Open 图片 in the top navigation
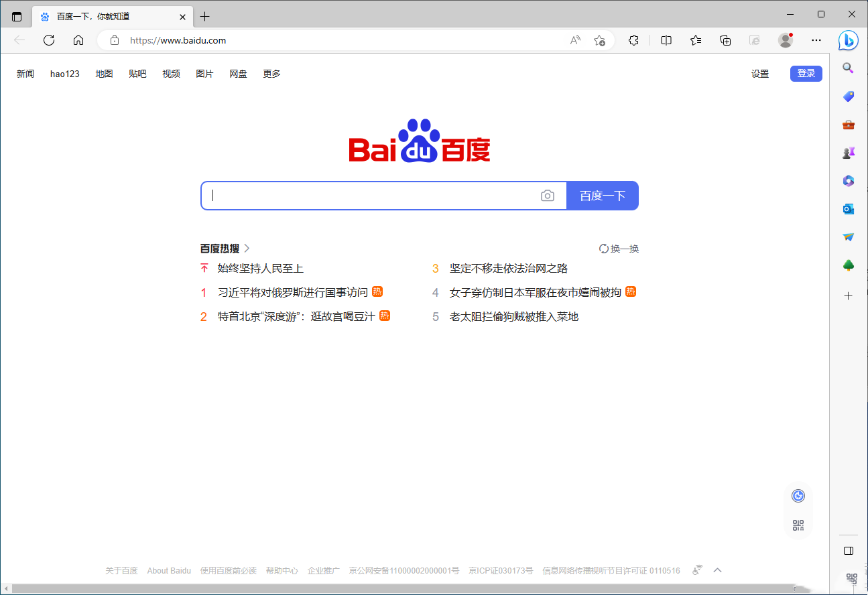The width and height of the screenshot is (868, 595). coord(204,74)
